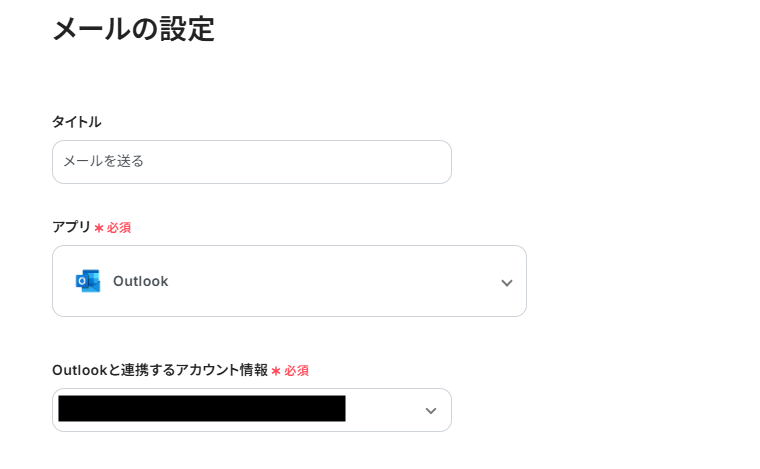760x469 pixels.
Task: Open the account information combo box
Action: 251,410
